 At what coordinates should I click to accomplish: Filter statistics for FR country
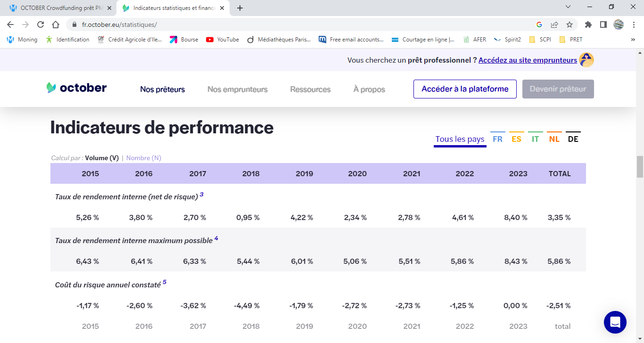tap(497, 139)
